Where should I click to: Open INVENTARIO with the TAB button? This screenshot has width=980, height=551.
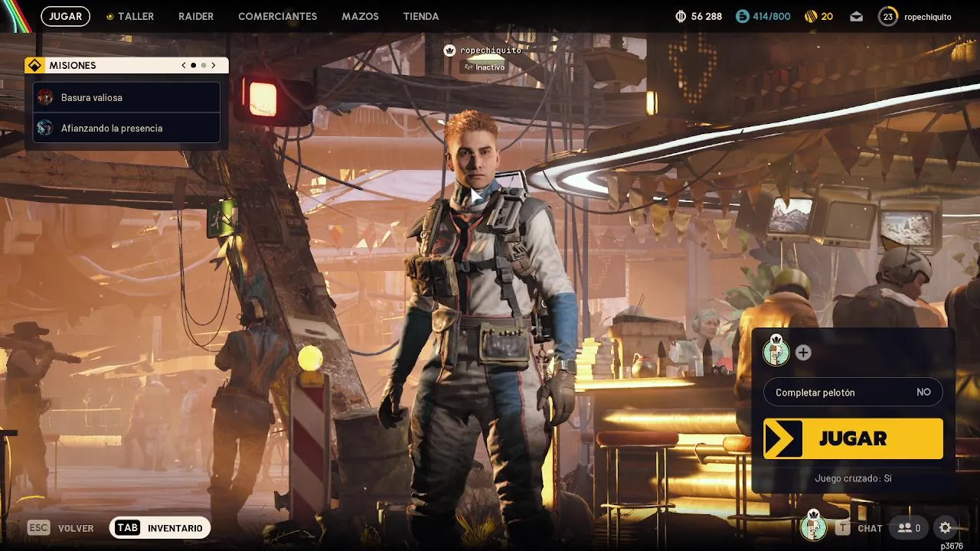(x=160, y=528)
